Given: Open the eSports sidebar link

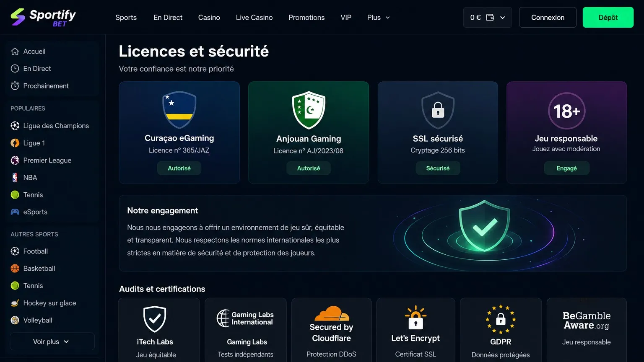Looking at the screenshot, I should [x=35, y=212].
